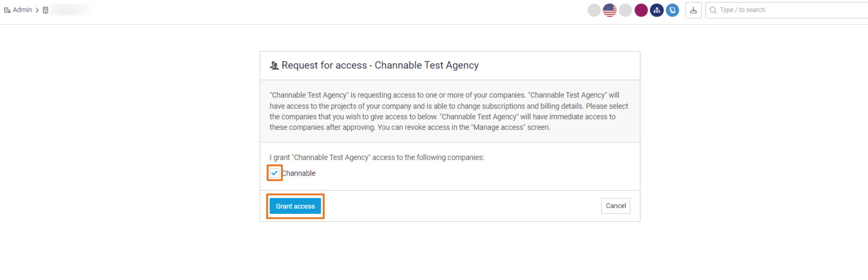Viewport: 868px width, 280px height.
Task: Click the US flag language icon
Action: tap(609, 10)
